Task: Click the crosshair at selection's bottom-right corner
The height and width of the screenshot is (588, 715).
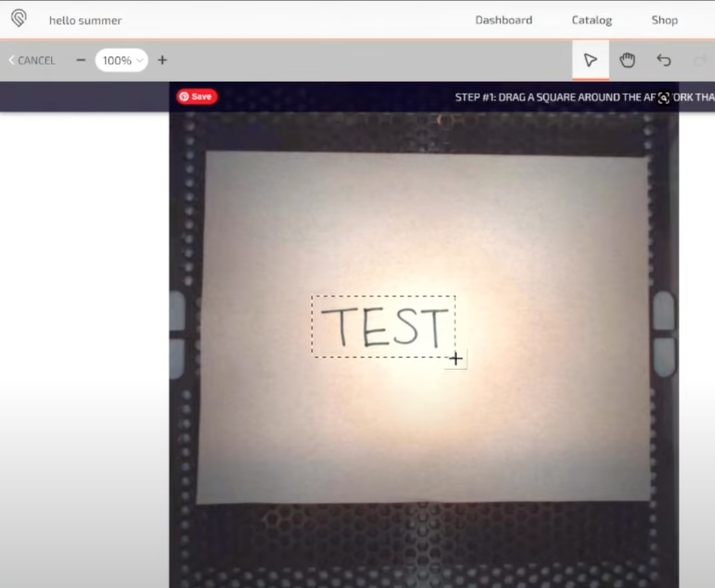Action: click(x=456, y=359)
